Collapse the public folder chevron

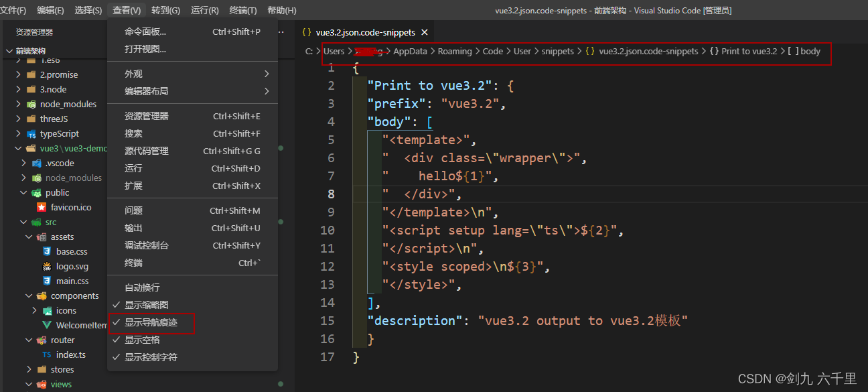click(24, 192)
